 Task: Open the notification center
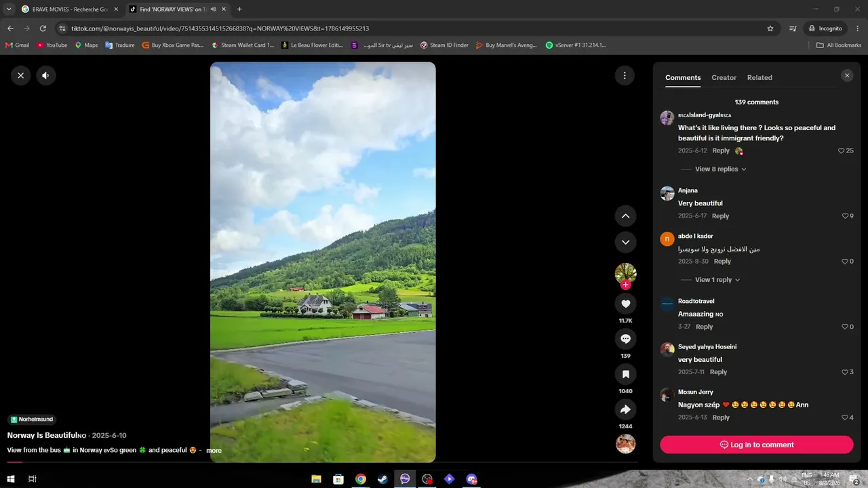tap(854, 479)
